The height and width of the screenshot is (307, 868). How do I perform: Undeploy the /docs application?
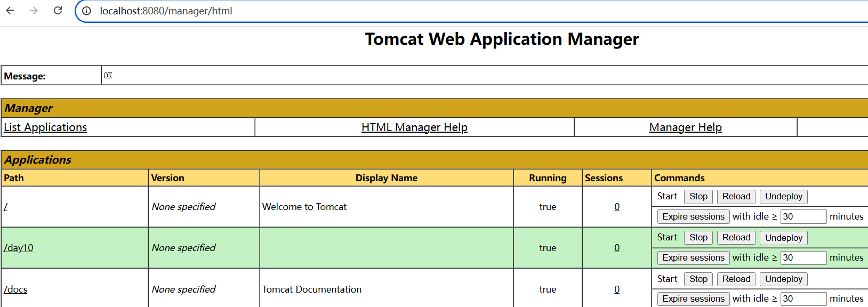click(x=784, y=279)
